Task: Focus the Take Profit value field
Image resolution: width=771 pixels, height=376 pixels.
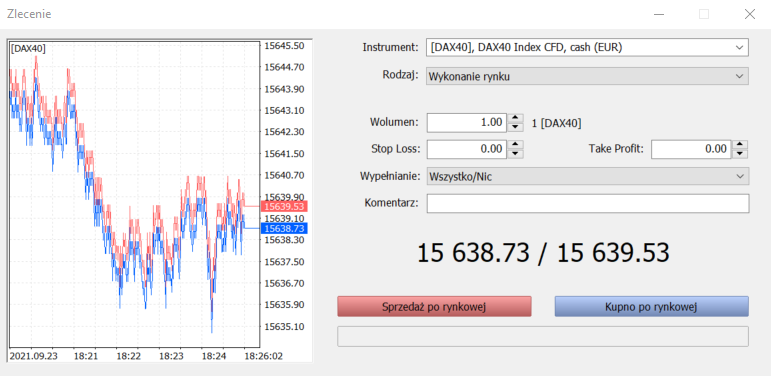Action: [691, 149]
